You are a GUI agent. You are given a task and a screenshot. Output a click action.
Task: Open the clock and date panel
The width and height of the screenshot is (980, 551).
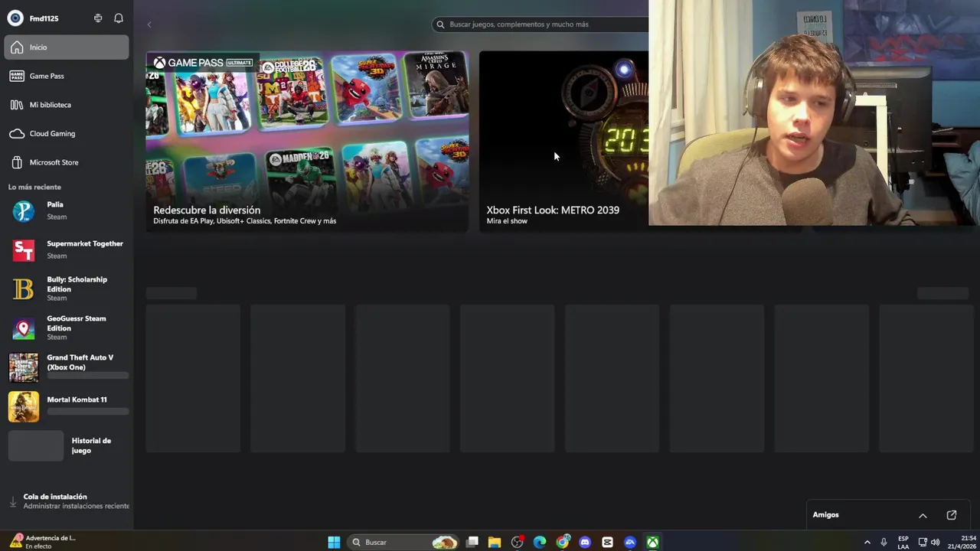[962, 542]
